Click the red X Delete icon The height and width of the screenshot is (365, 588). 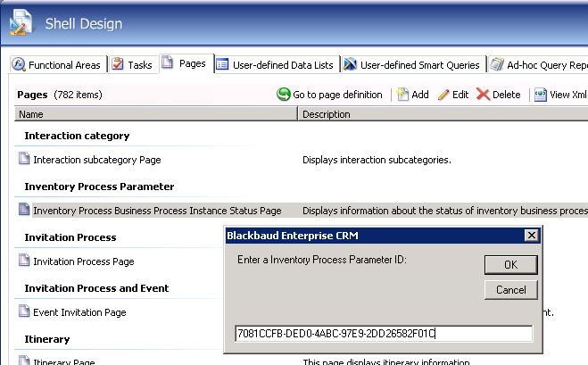(x=483, y=95)
